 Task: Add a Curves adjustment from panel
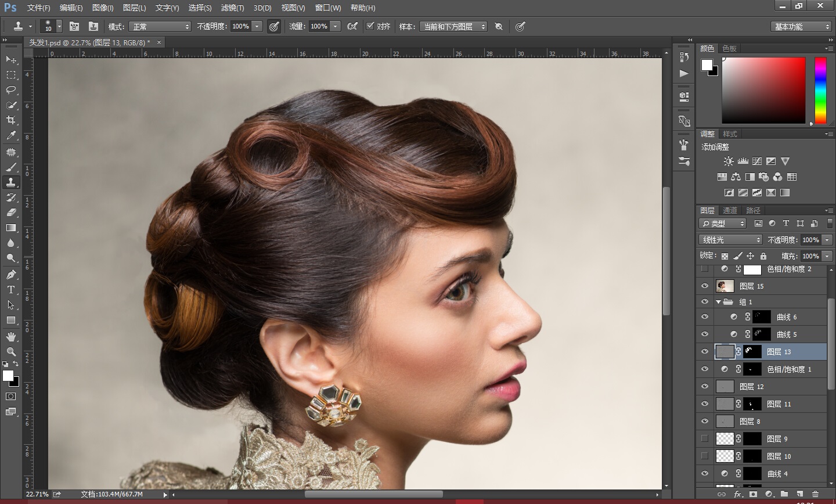(757, 161)
